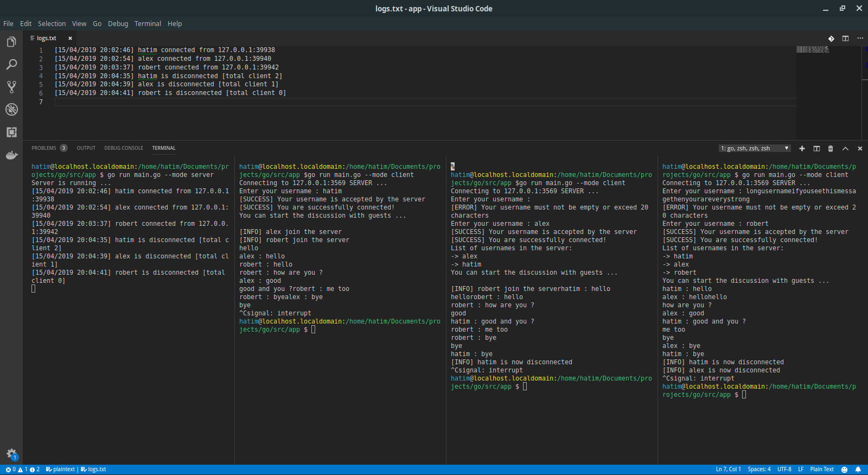Click '[INFO] alex is now disconnected' in fourth terminal
868x475 pixels.
pyautogui.click(x=722, y=370)
